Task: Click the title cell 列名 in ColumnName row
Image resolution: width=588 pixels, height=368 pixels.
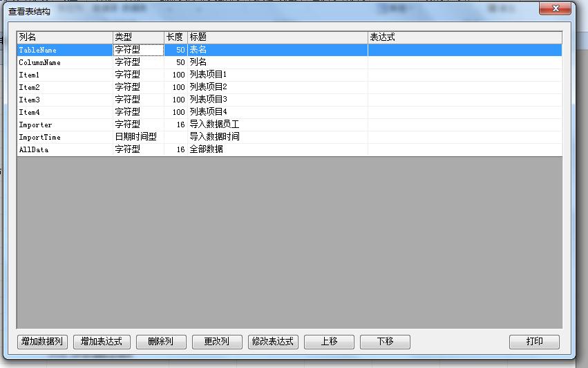Action: (278, 62)
